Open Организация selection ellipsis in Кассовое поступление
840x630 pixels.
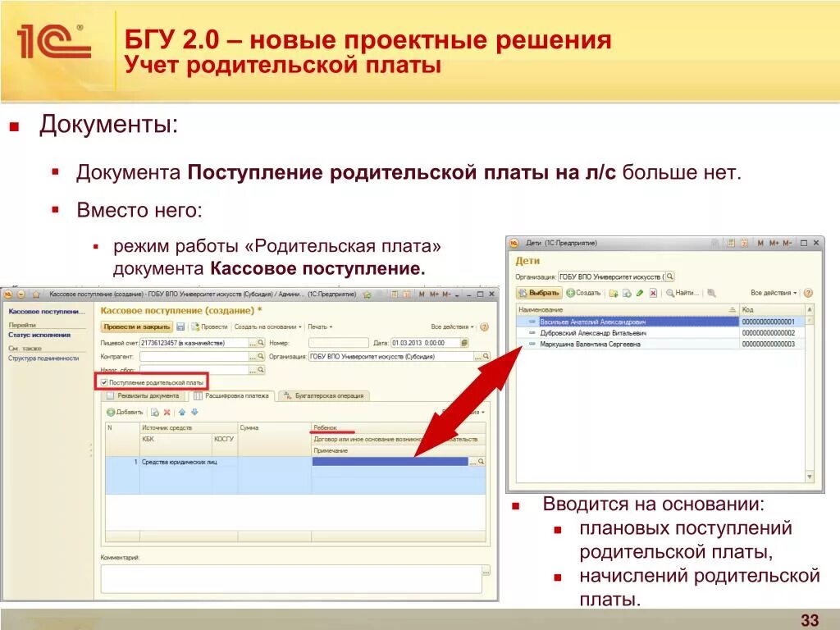(x=478, y=356)
